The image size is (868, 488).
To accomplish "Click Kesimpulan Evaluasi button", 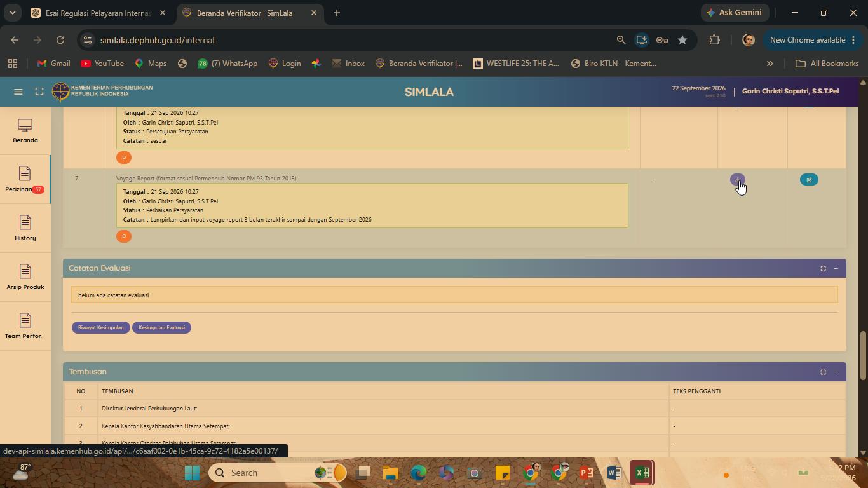I will click(x=162, y=327).
